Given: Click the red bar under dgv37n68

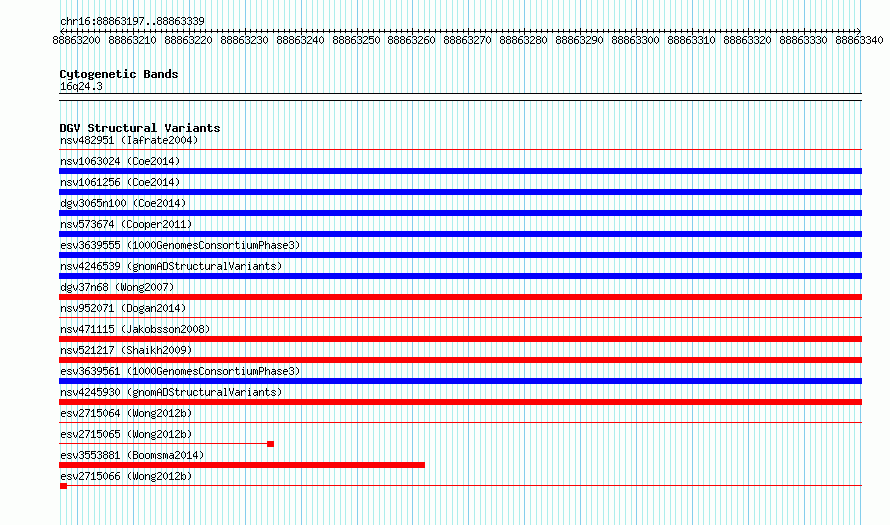Looking at the screenshot, I should click(460, 297).
